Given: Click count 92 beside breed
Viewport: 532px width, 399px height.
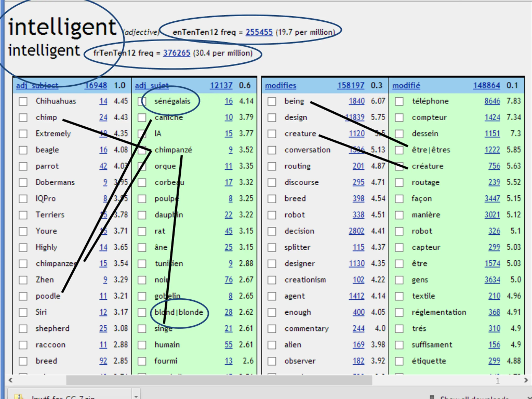Looking at the screenshot, I should [x=103, y=361].
